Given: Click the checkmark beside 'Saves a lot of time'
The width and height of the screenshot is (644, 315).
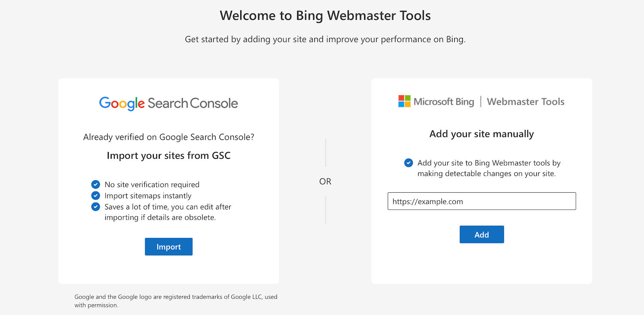Looking at the screenshot, I should pyautogui.click(x=95, y=206).
